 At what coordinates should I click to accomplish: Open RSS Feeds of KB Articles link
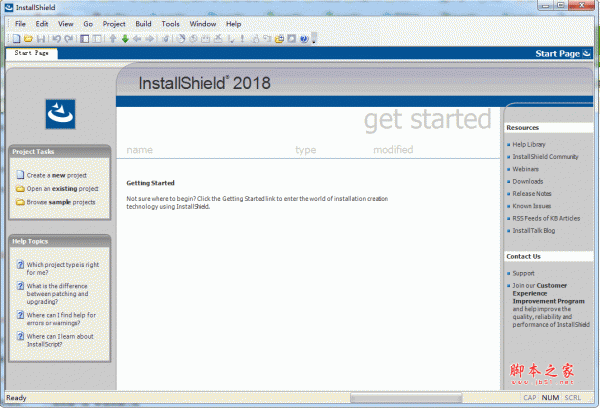(x=546, y=218)
